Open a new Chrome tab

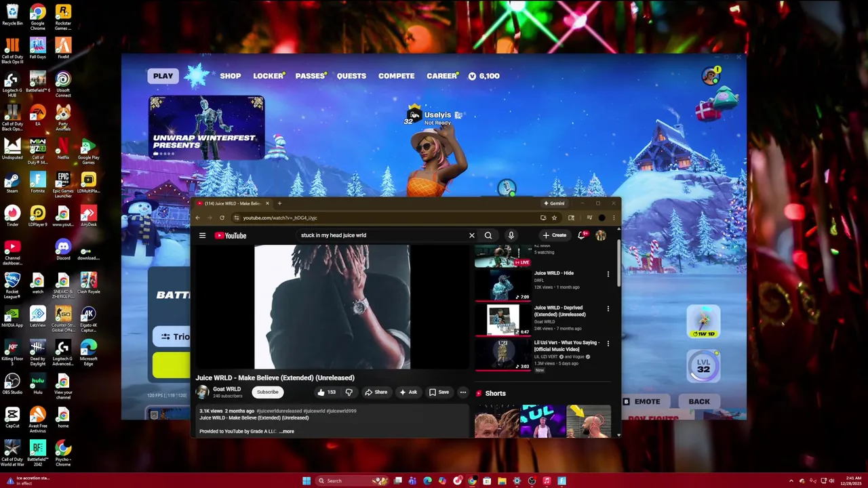coord(279,203)
